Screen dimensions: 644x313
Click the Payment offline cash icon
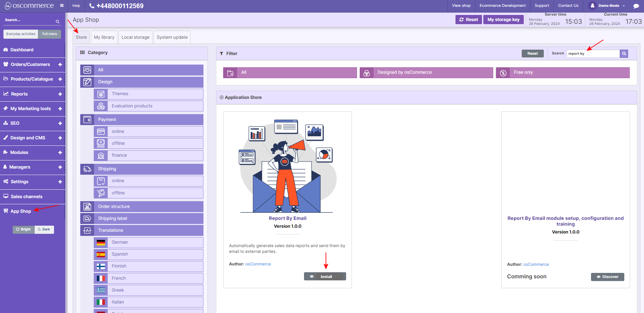click(101, 143)
